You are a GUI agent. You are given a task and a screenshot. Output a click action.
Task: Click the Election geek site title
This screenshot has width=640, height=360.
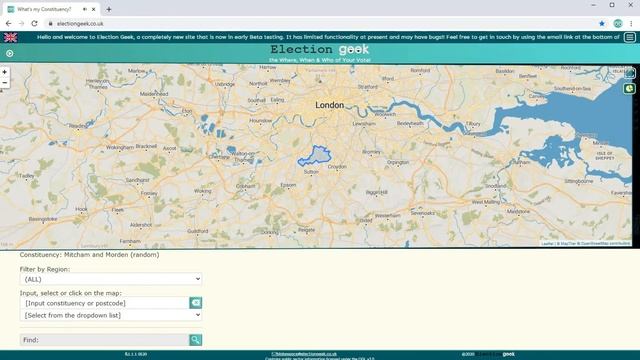[x=320, y=49]
